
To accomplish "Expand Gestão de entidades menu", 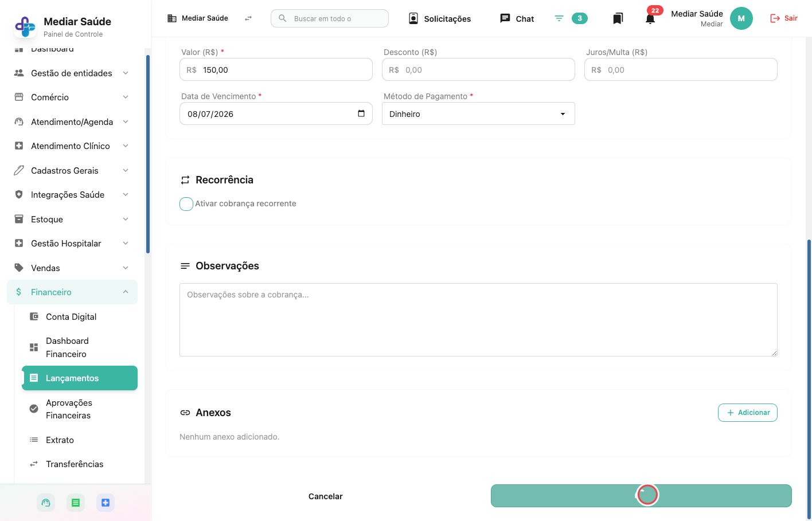I will (72, 73).
